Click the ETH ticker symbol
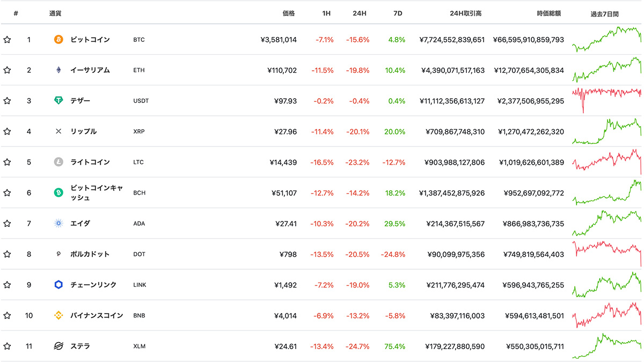Viewport: 644px width, 362px height. click(x=138, y=70)
